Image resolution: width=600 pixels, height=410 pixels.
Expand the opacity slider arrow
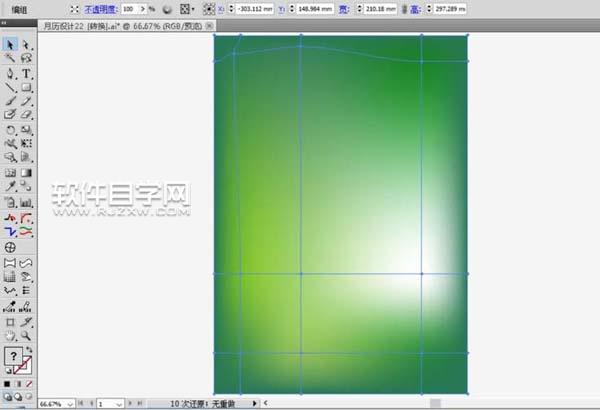tap(143, 9)
